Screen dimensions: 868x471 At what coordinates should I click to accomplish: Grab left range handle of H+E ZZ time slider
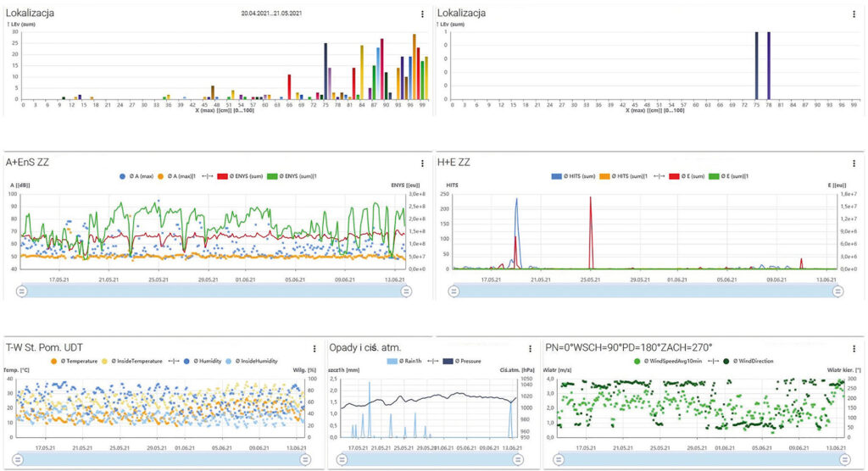pyautogui.click(x=453, y=291)
